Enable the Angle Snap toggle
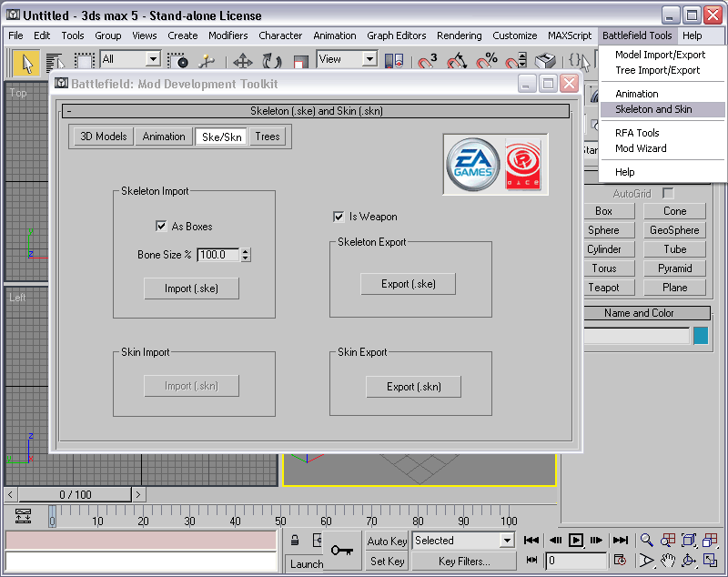728x577 pixels. [457, 61]
